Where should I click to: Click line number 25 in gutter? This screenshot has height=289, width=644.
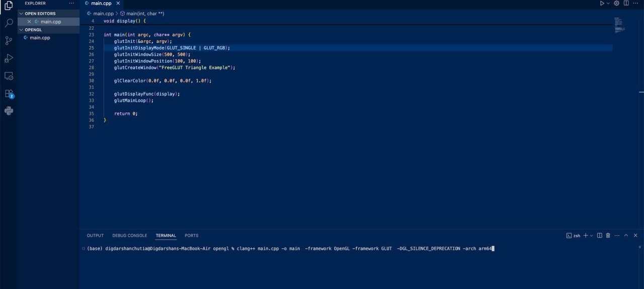click(x=92, y=48)
